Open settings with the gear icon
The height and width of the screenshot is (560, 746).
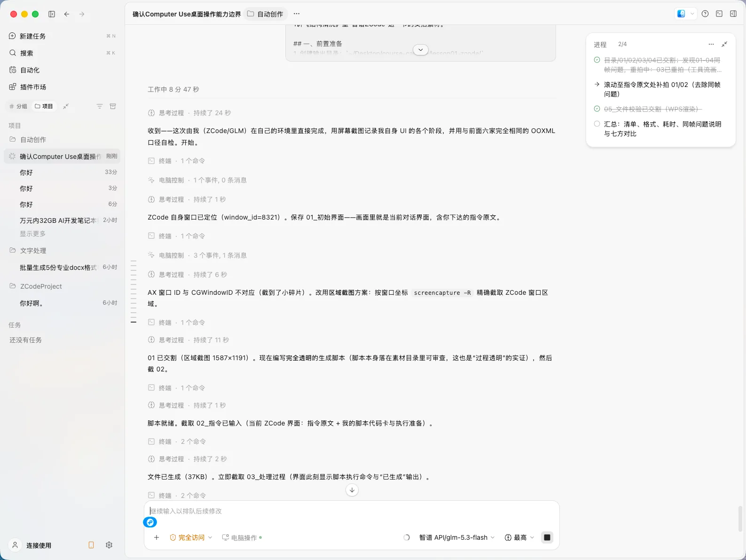pos(109,545)
